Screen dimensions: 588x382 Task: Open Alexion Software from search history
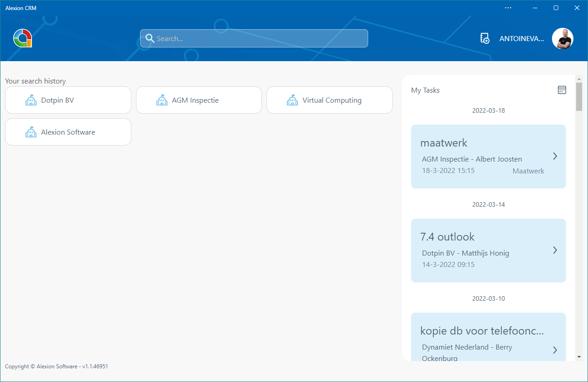pos(68,132)
